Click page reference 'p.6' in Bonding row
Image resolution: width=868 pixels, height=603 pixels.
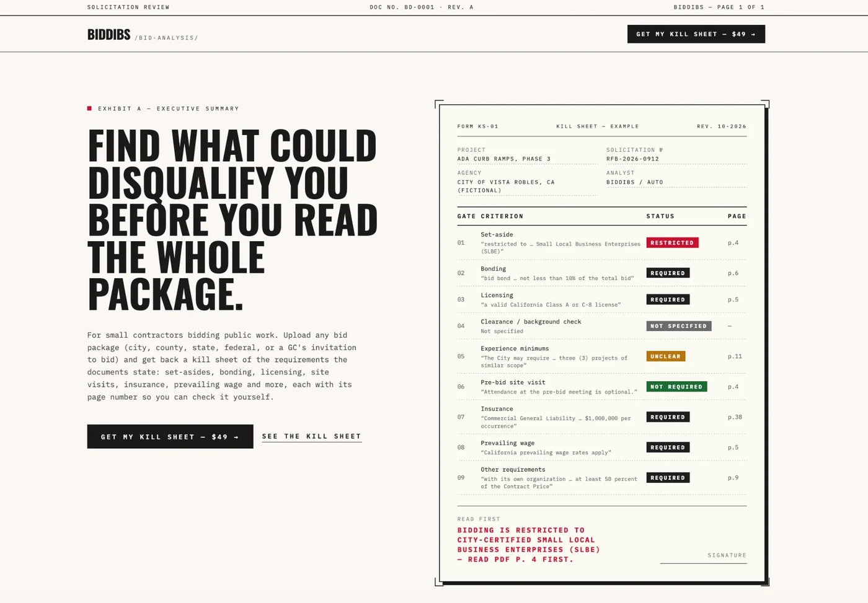click(733, 273)
